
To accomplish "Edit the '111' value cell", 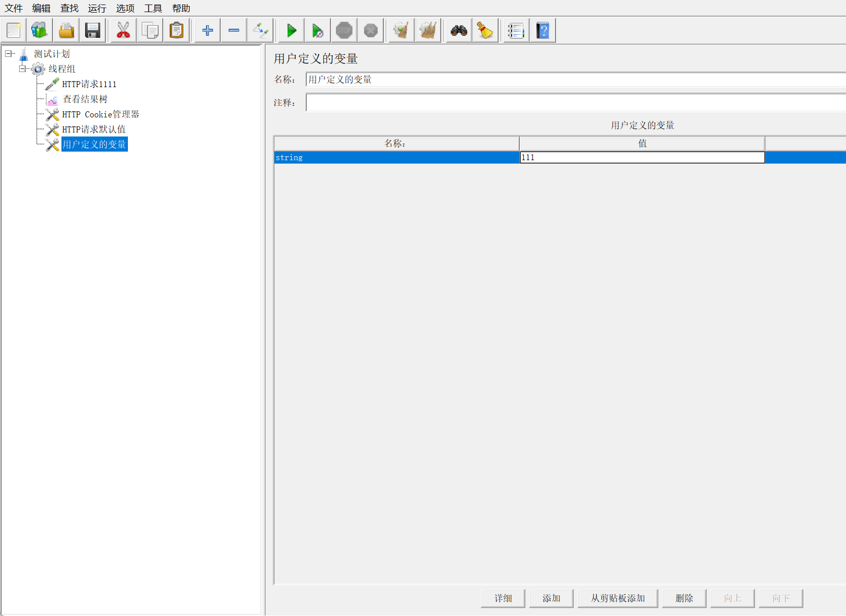I will tap(642, 158).
